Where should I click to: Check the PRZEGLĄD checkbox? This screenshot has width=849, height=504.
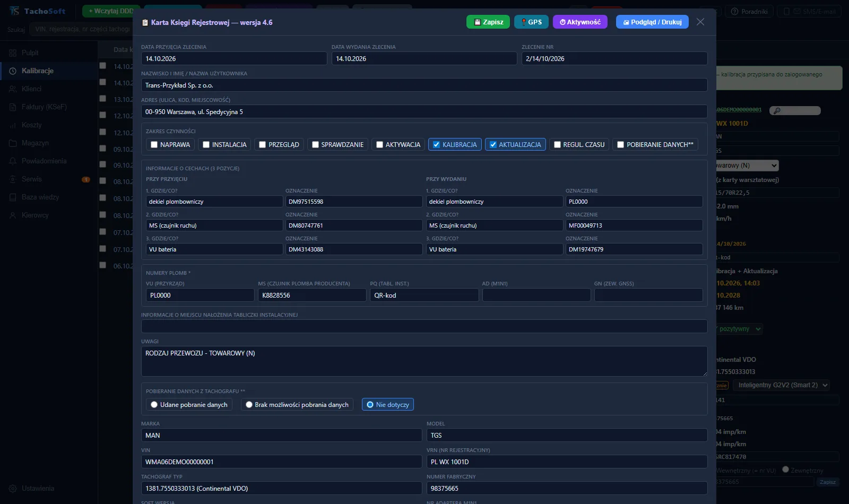(x=262, y=144)
